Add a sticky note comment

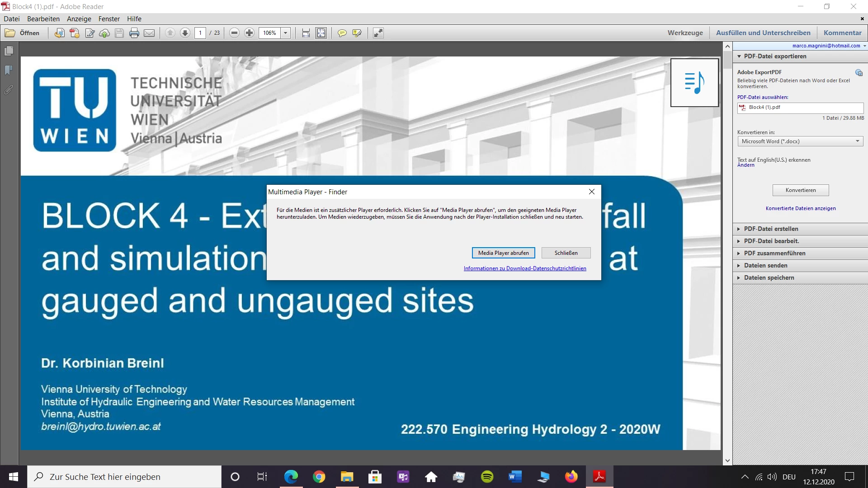(342, 33)
